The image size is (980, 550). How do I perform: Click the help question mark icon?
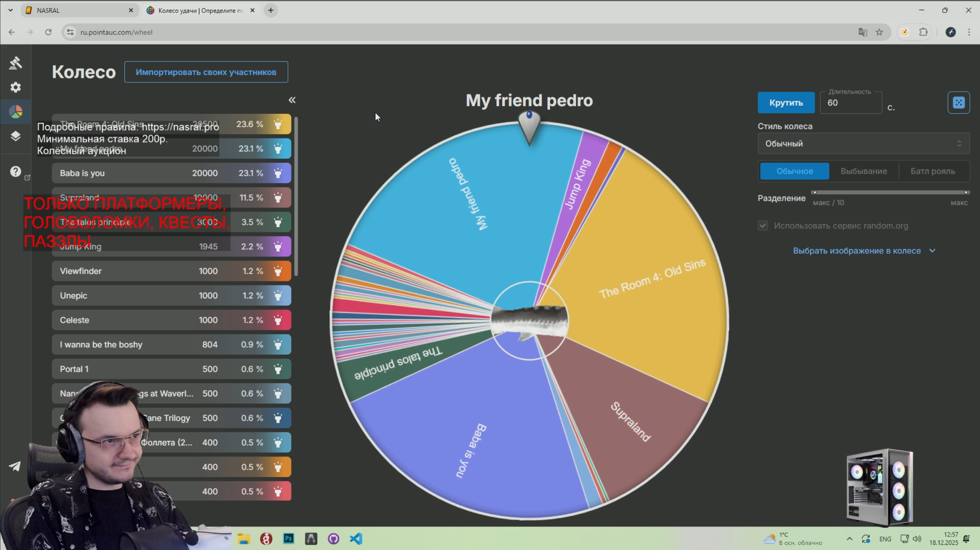point(15,172)
